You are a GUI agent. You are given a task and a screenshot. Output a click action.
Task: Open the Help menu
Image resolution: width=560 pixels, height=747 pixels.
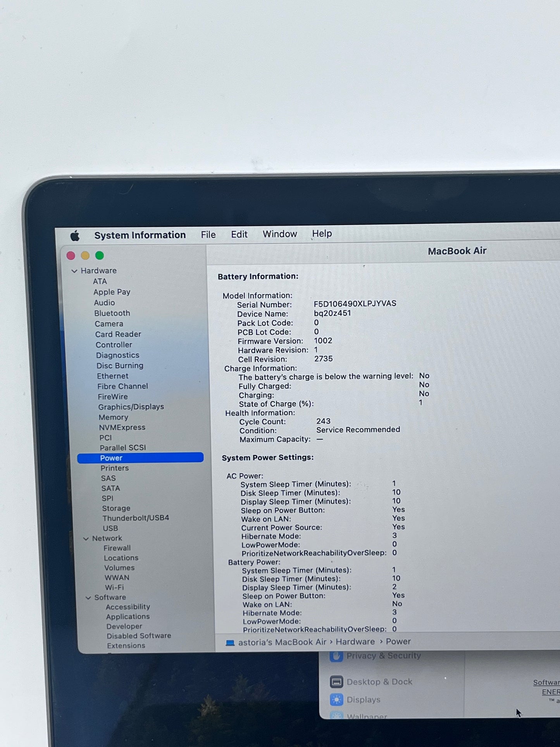[x=322, y=233]
